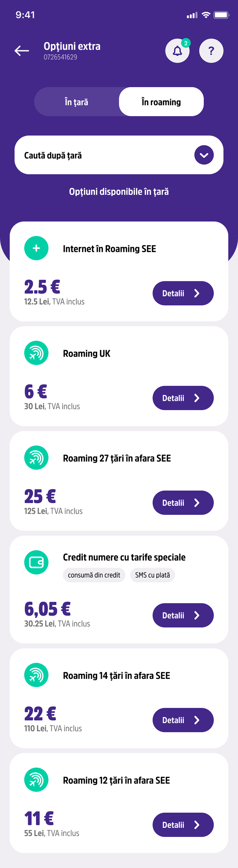The image size is (238, 868).
Task: Tap the consumă din credit tag
Action: pyautogui.click(x=94, y=575)
